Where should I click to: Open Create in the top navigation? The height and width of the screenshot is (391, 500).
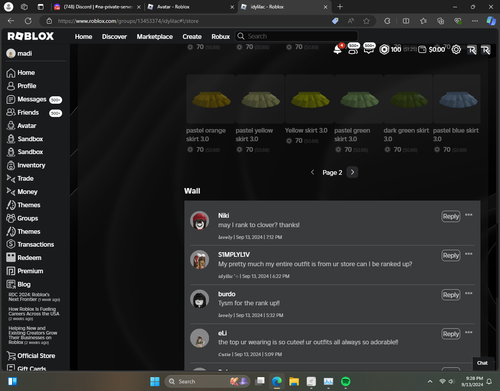192,37
